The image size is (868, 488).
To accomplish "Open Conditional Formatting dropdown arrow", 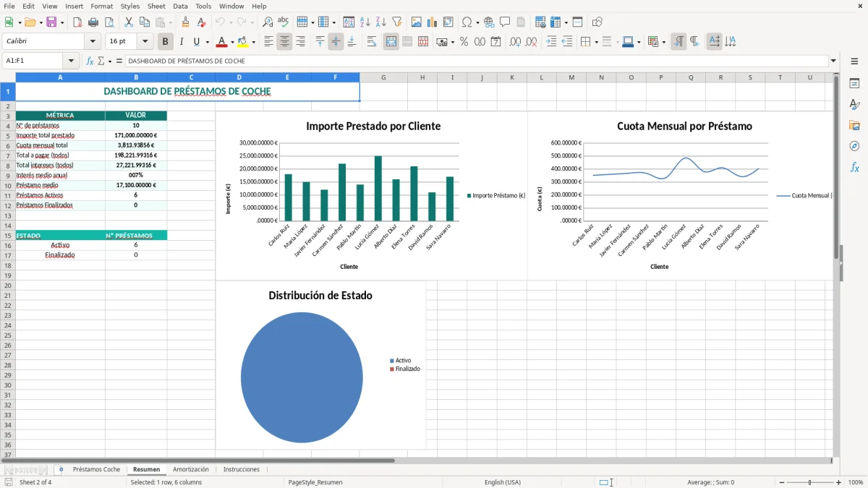I will pos(663,42).
